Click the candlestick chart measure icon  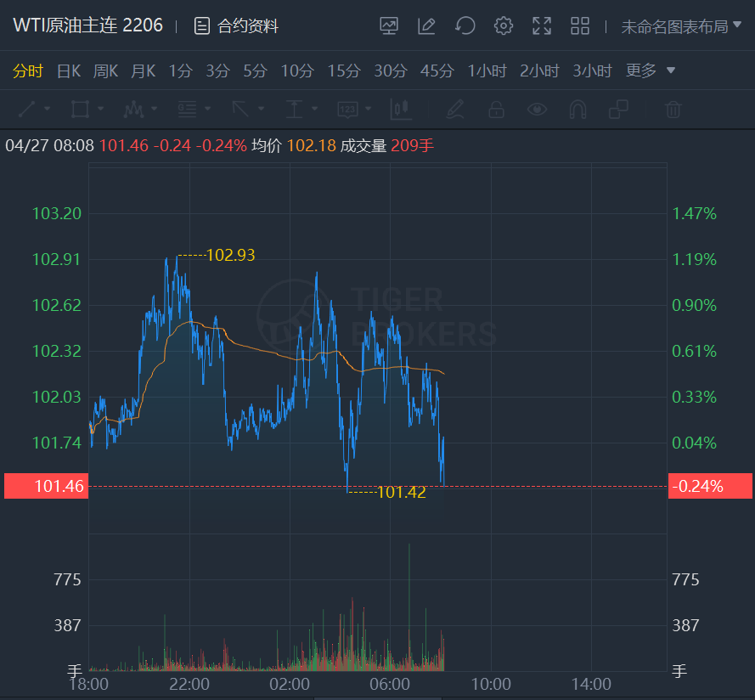point(401,110)
